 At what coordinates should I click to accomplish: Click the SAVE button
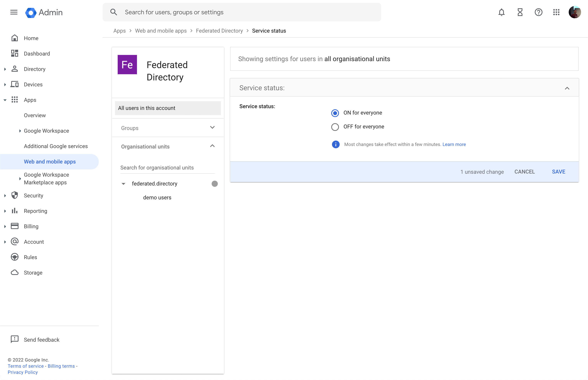(559, 172)
